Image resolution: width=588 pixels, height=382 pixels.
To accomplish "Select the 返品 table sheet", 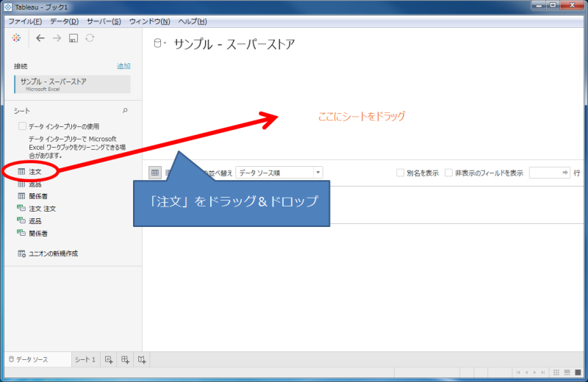I will click(30, 184).
